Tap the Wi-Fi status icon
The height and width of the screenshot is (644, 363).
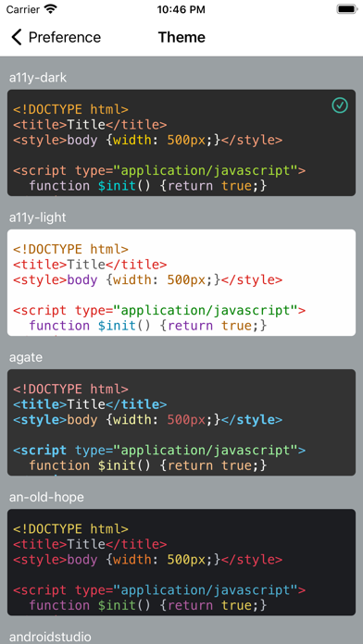[51, 9]
